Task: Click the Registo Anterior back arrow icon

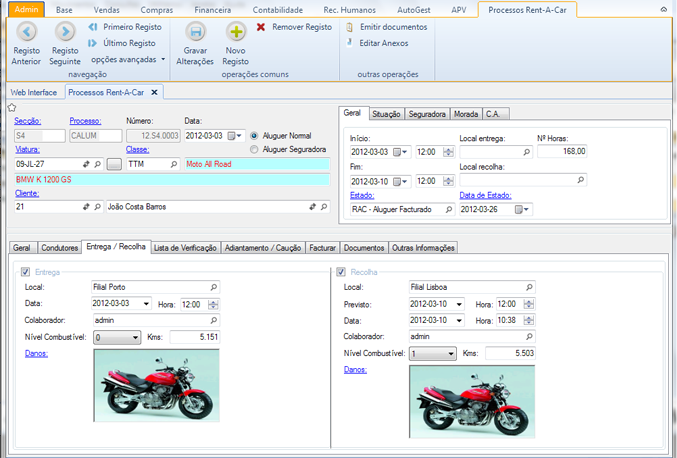Action: 27,32
